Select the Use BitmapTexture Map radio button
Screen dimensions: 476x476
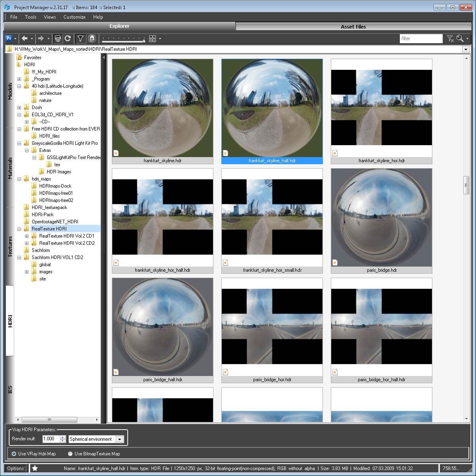tap(70, 453)
